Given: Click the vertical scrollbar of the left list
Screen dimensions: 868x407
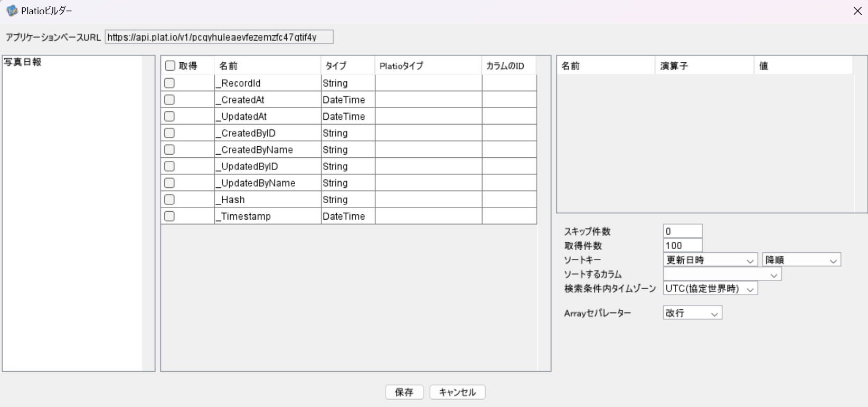Looking at the screenshot, I should coord(148,213).
